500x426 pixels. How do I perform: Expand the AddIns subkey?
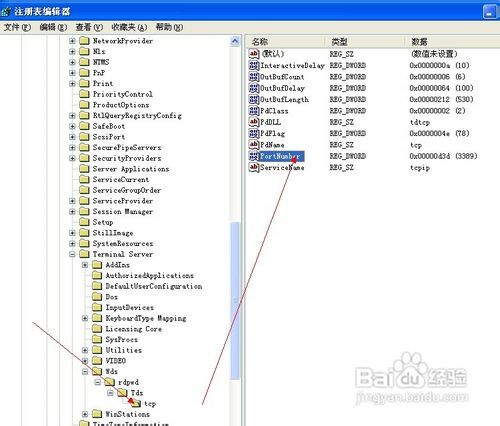tap(85, 265)
